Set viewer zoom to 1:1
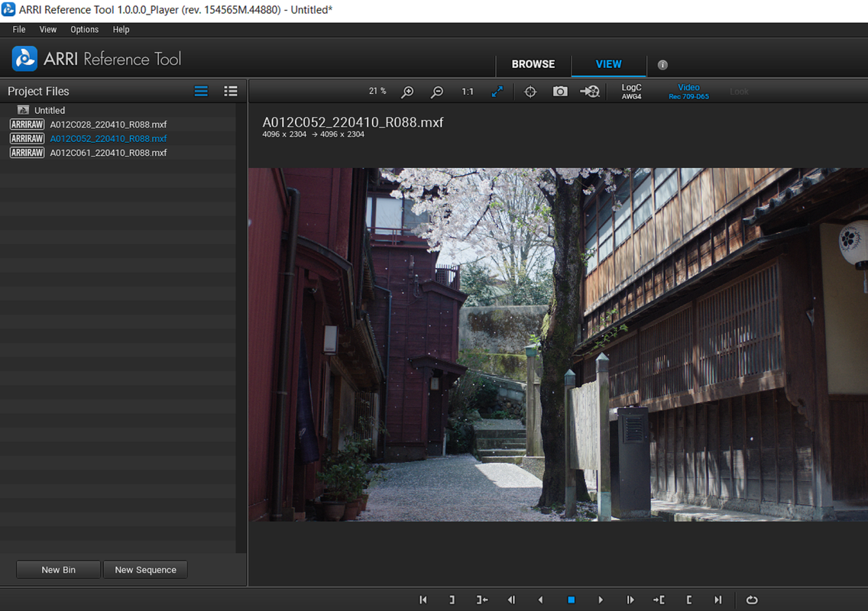868x611 pixels. 468,92
